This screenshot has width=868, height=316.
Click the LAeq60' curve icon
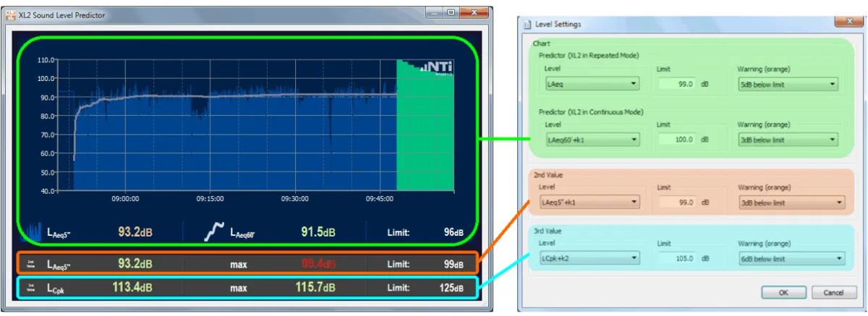click(213, 231)
